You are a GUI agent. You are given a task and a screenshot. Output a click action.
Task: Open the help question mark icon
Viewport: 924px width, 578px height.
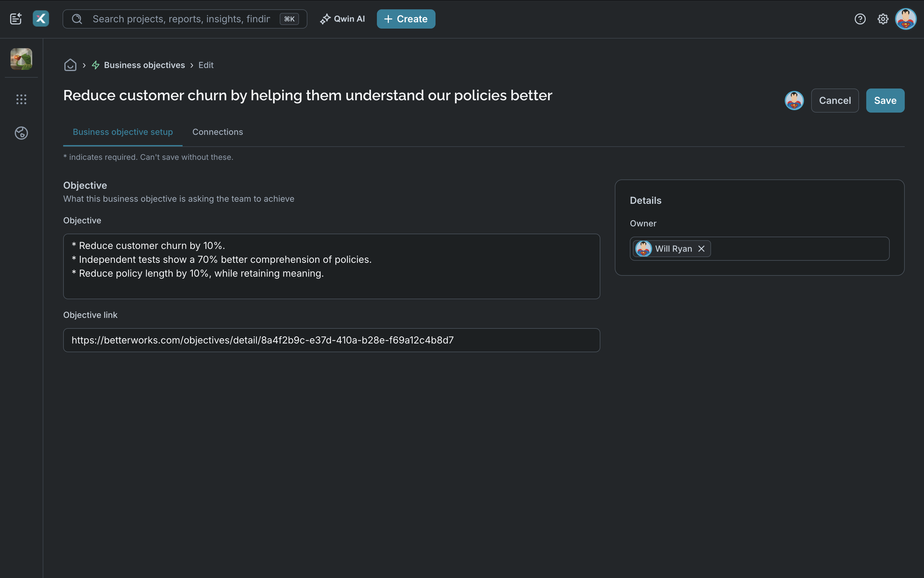point(860,19)
